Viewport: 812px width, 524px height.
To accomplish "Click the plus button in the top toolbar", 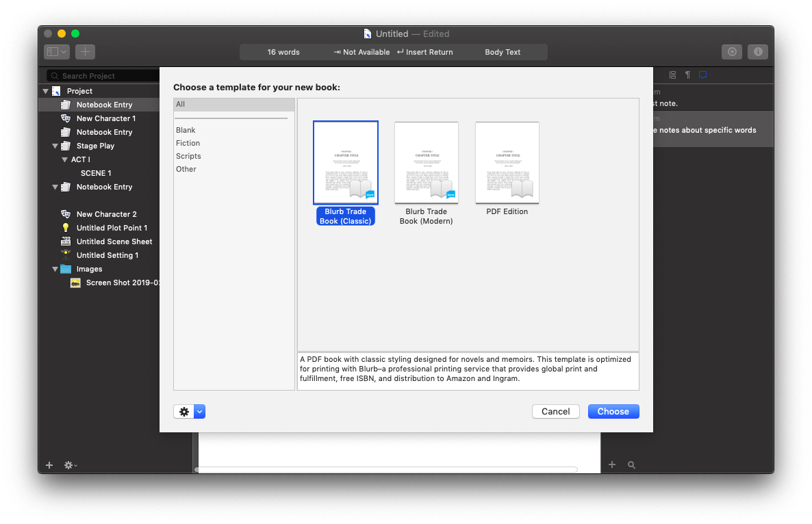I will click(85, 52).
